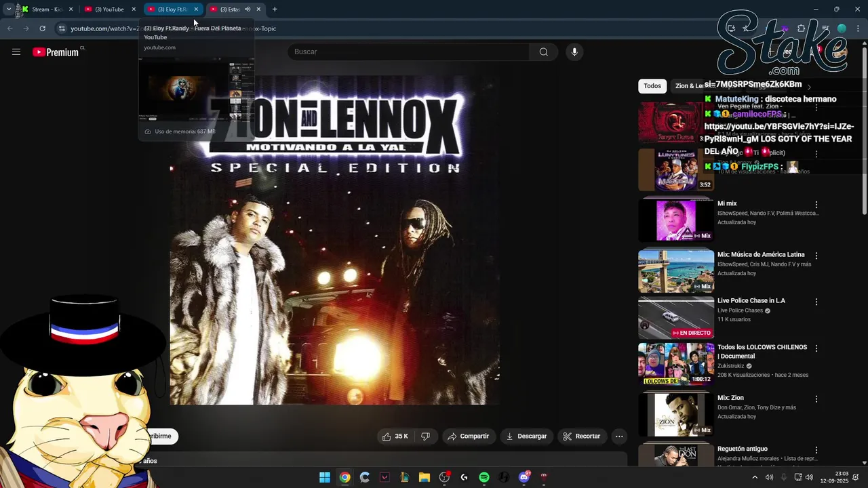Open the LOLCOWS documental thumbnail
868x488 pixels.
(x=675, y=364)
